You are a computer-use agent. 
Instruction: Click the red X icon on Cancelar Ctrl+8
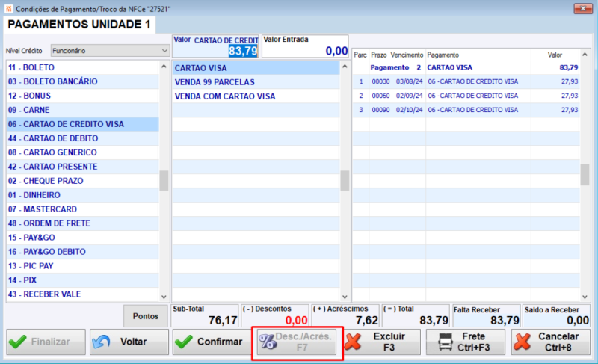522,342
